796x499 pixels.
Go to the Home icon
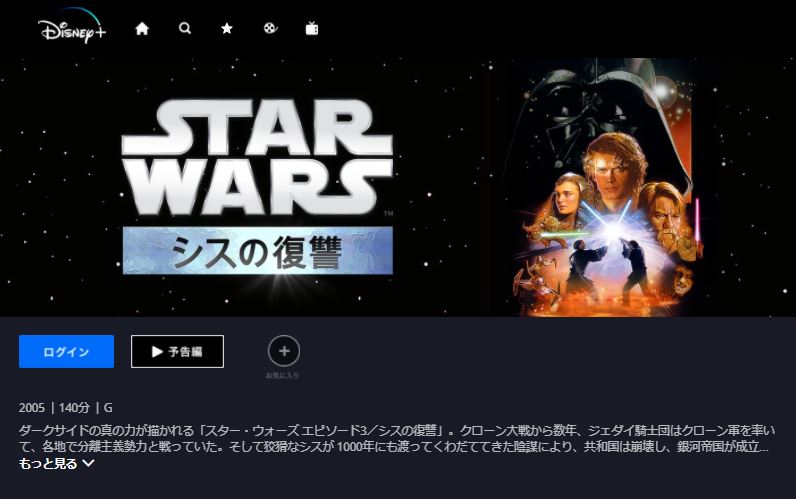pyautogui.click(x=142, y=29)
